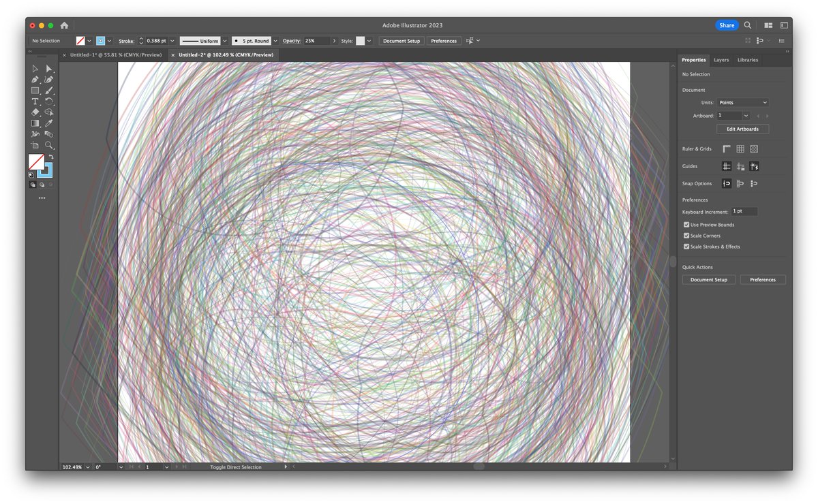Viewport: 818px width, 504px height.
Task: Select the Artboard tool
Action: pos(35,145)
